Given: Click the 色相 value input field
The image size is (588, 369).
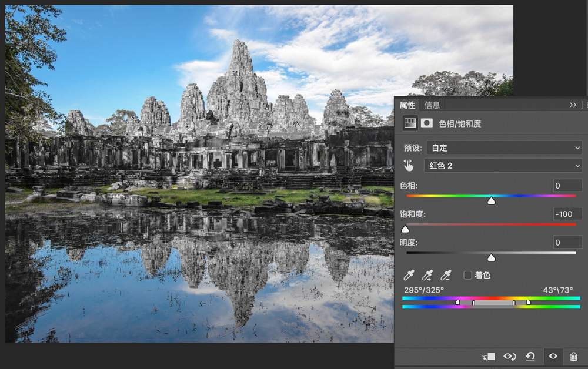Looking at the screenshot, I should pyautogui.click(x=568, y=186).
